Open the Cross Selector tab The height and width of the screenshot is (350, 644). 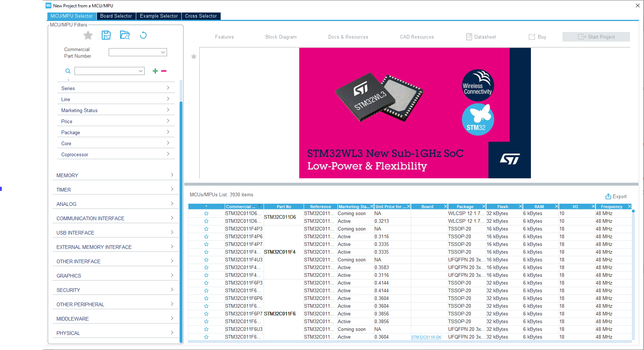pyautogui.click(x=201, y=16)
